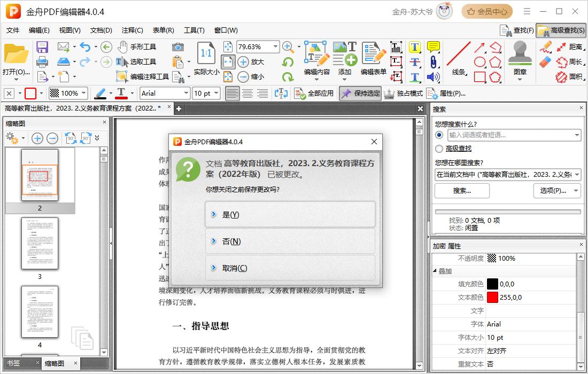The width and height of the screenshot is (588, 374).
Task: Toggle Keep Selected (保持选定) option
Action: [x=360, y=93]
